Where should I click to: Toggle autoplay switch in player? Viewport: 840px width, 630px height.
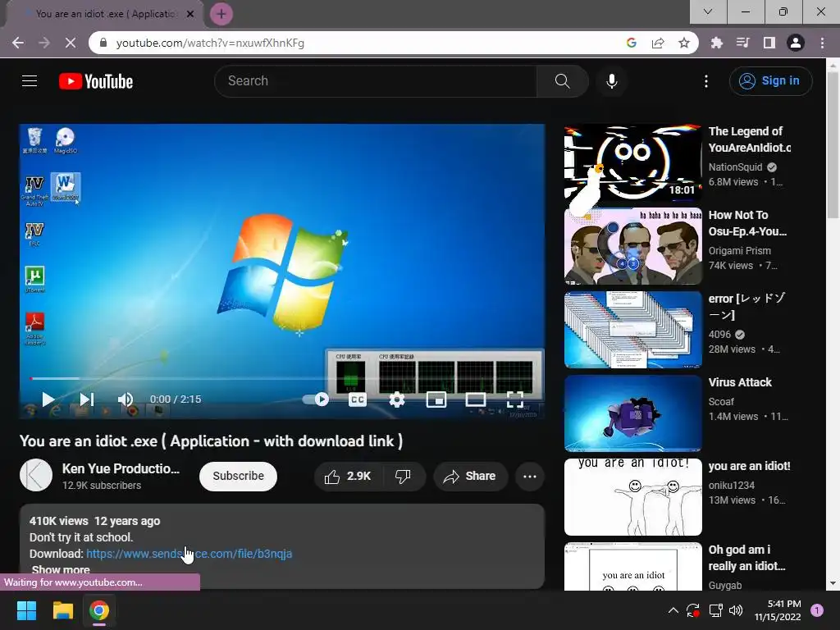click(x=316, y=399)
